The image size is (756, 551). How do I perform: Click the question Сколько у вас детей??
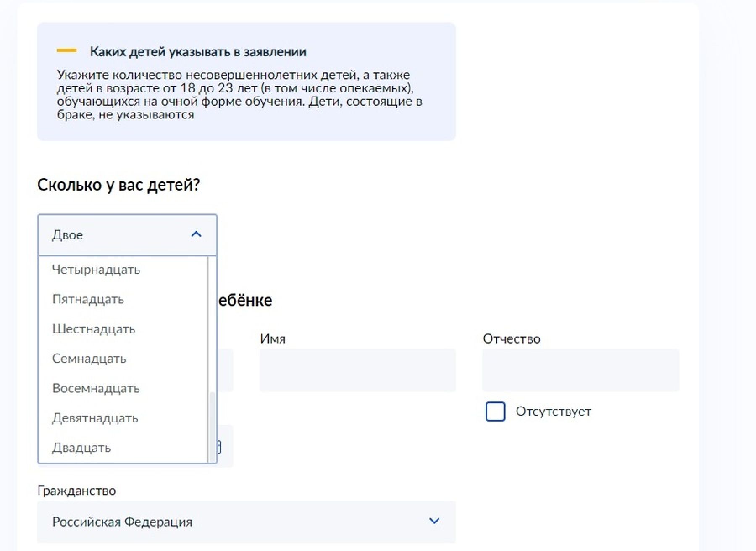(x=118, y=185)
